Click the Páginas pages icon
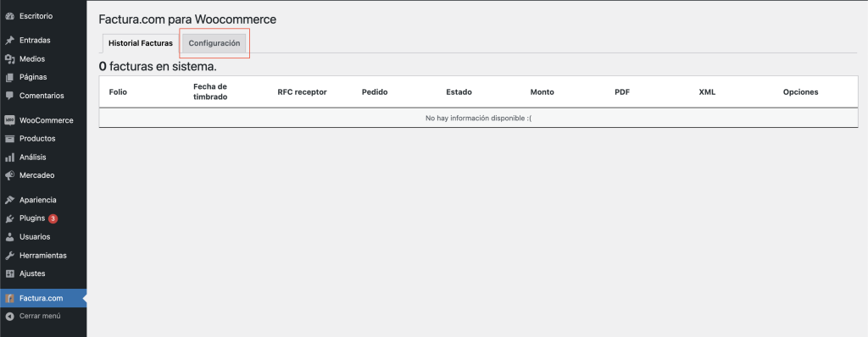Viewport: 868px width, 337px height. (9, 77)
